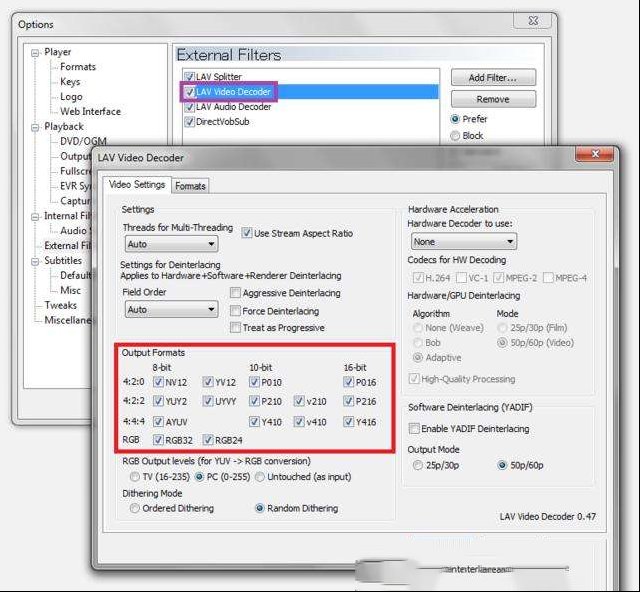The width and height of the screenshot is (640, 592).
Task: Enable Aggressive Deinterlacing checkbox
Action: (235, 293)
